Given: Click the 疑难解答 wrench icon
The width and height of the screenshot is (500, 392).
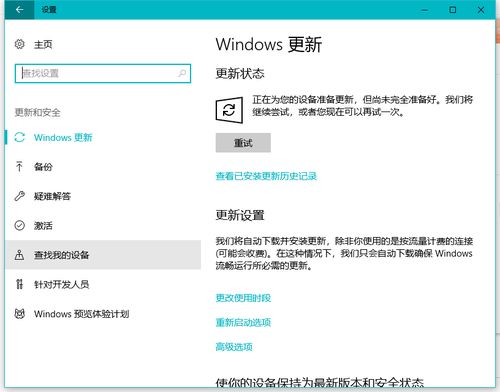Looking at the screenshot, I should [19, 196].
